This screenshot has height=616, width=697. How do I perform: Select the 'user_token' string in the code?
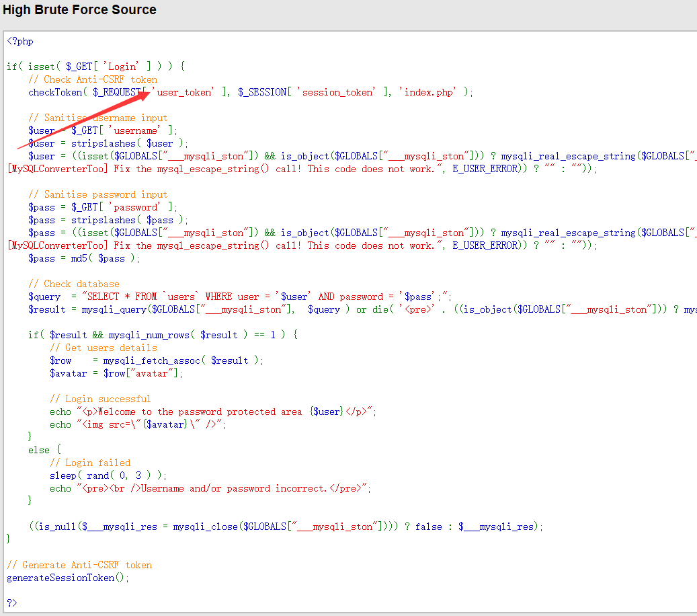point(183,92)
